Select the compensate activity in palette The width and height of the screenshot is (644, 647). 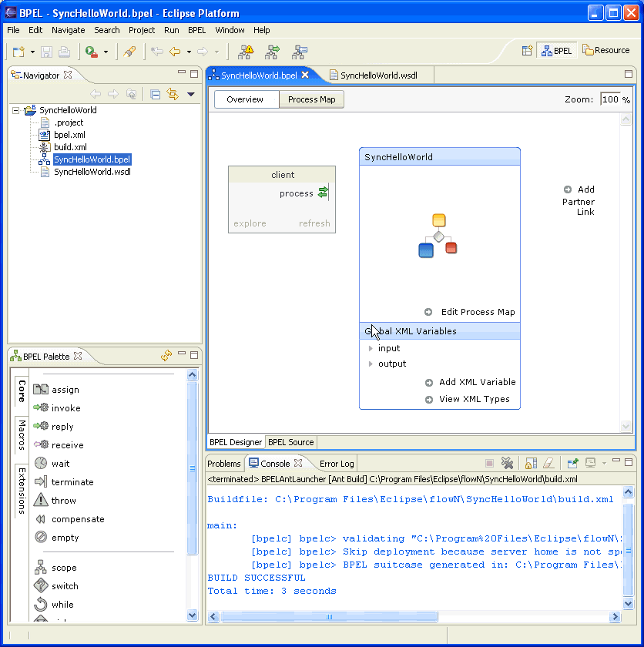coord(69,519)
